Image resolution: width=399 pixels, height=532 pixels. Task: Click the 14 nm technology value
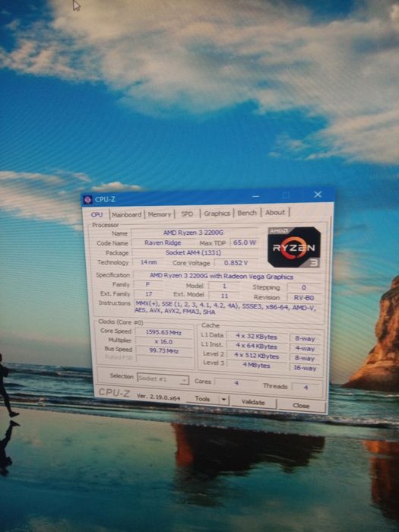149,262
